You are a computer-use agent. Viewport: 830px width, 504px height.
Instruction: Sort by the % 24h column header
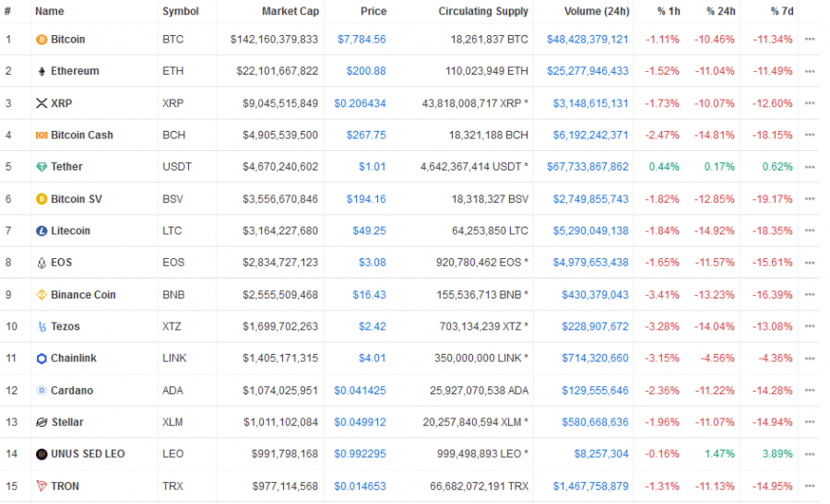(720, 11)
